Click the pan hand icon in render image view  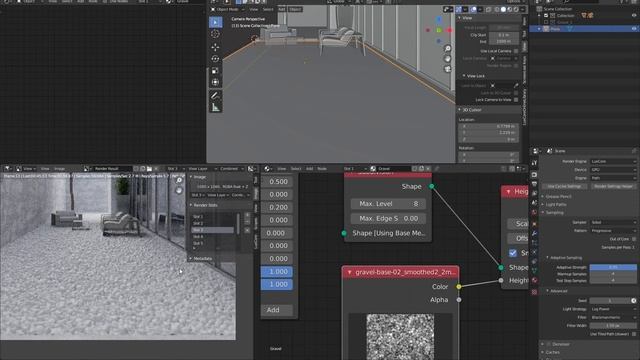pos(179,190)
